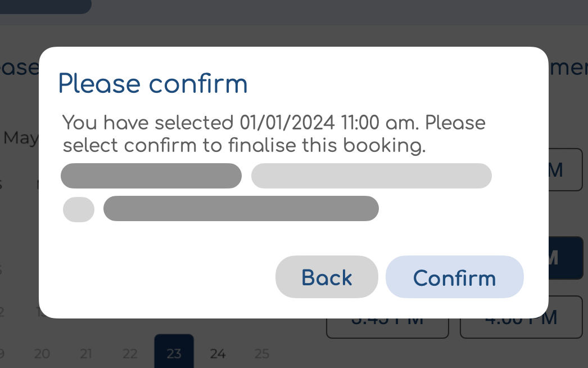Select date 21 on the calendar
Viewport: 588px width, 368px height.
(x=86, y=354)
